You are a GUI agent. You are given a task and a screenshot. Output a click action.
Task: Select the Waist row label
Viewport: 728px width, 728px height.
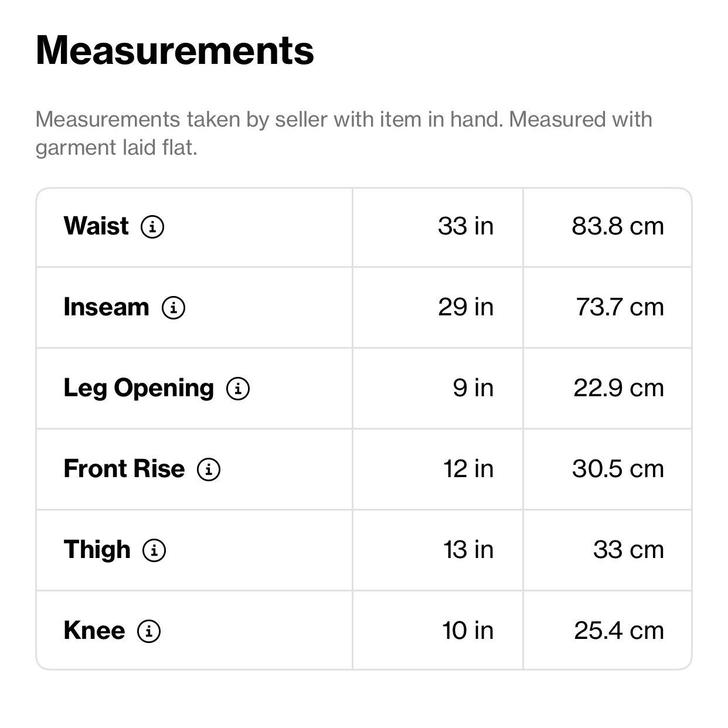[96, 226]
